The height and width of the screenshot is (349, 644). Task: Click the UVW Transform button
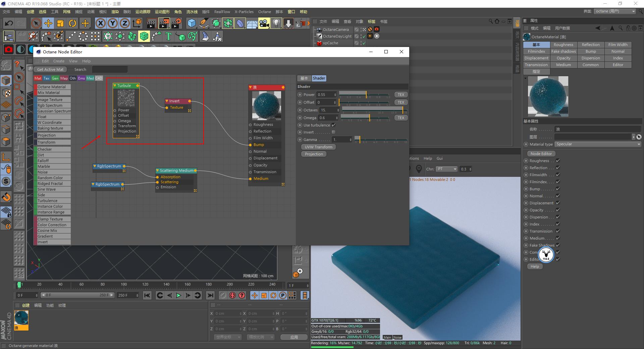point(318,147)
